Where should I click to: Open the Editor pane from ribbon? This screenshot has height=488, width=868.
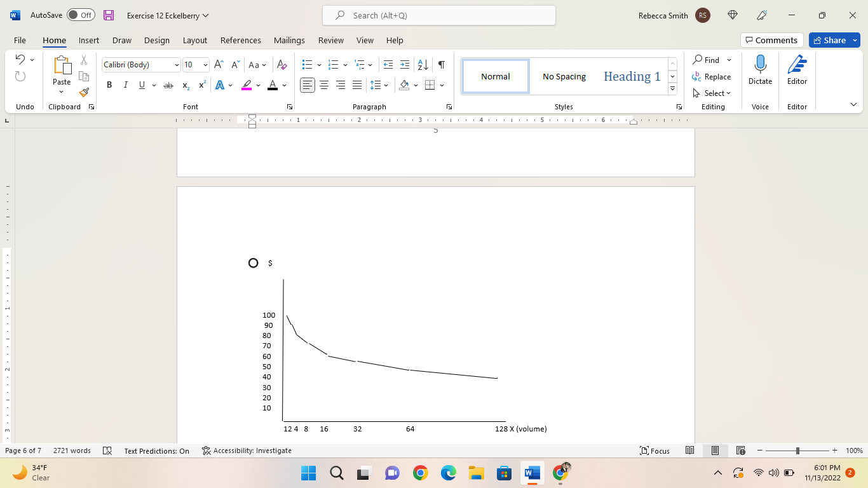point(797,64)
